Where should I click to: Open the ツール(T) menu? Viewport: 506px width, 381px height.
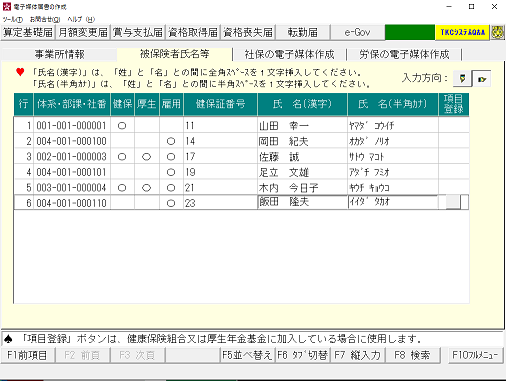13,19
